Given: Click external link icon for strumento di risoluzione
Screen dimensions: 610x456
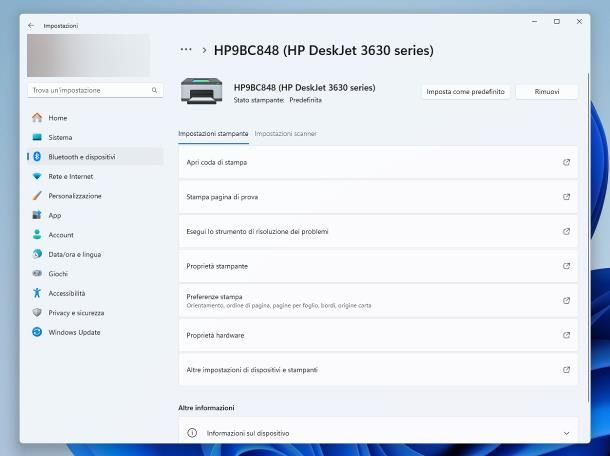Looking at the screenshot, I should 566,232.
